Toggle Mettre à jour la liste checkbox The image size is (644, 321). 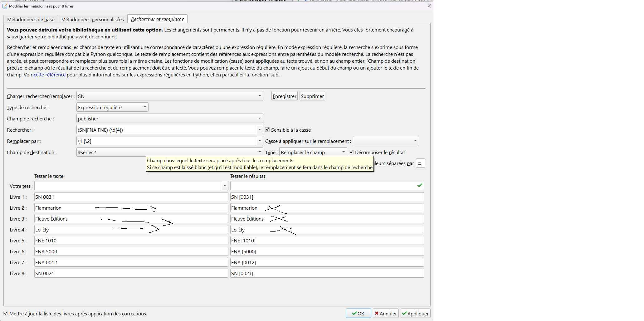6,313
